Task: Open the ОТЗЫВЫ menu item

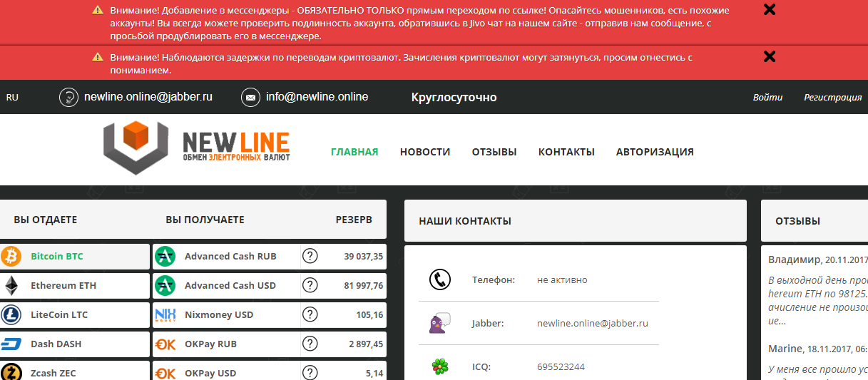Action: pos(494,152)
